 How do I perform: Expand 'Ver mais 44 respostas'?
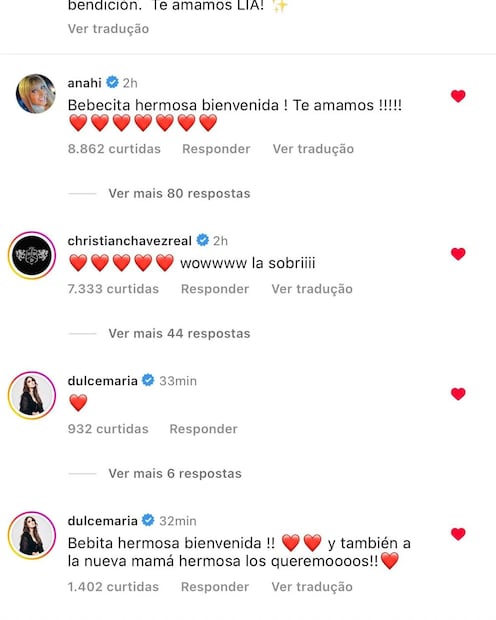(179, 333)
